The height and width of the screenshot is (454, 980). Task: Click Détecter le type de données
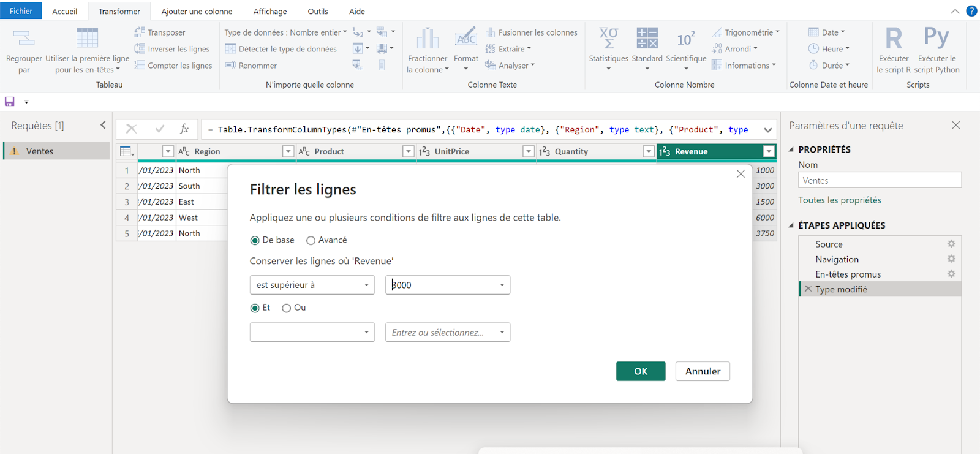[x=281, y=49]
